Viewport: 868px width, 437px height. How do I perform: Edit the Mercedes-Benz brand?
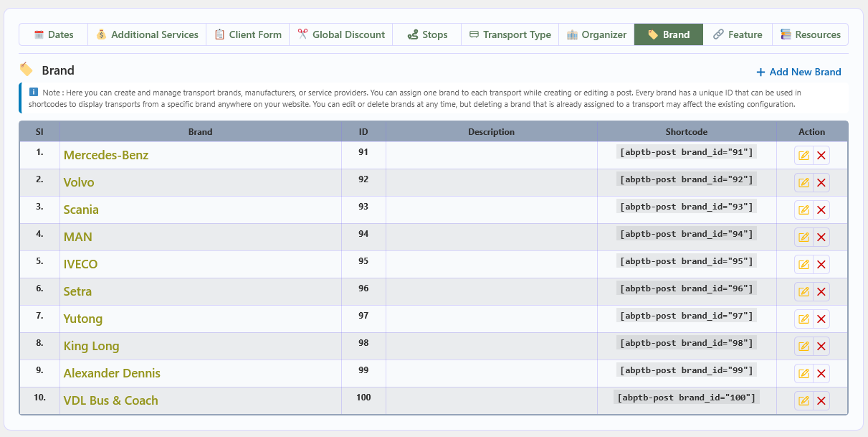coord(803,156)
